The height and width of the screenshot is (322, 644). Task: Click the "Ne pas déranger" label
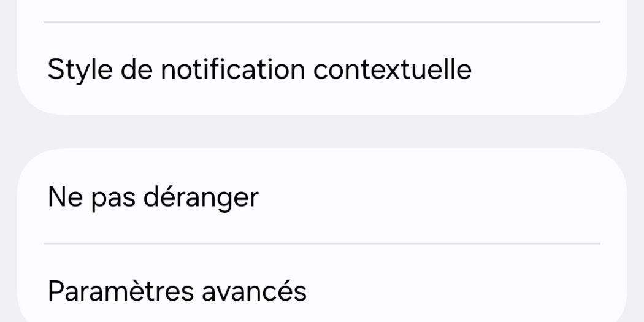coord(153,197)
